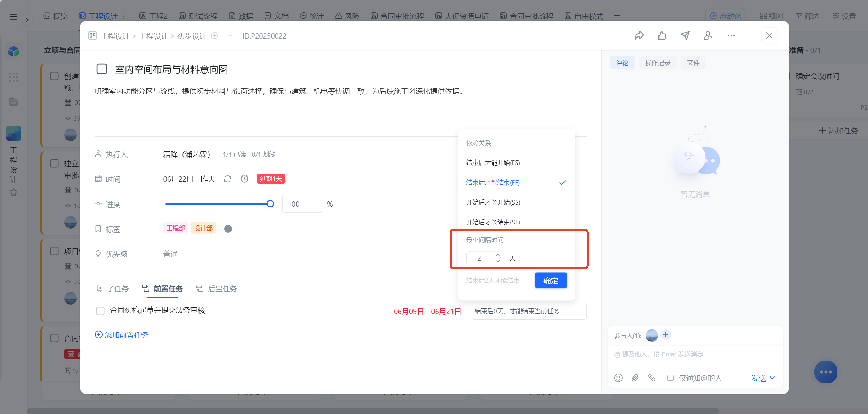Open the 统计 tab
The width and height of the screenshot is (868, 414).
coord(312,16)
